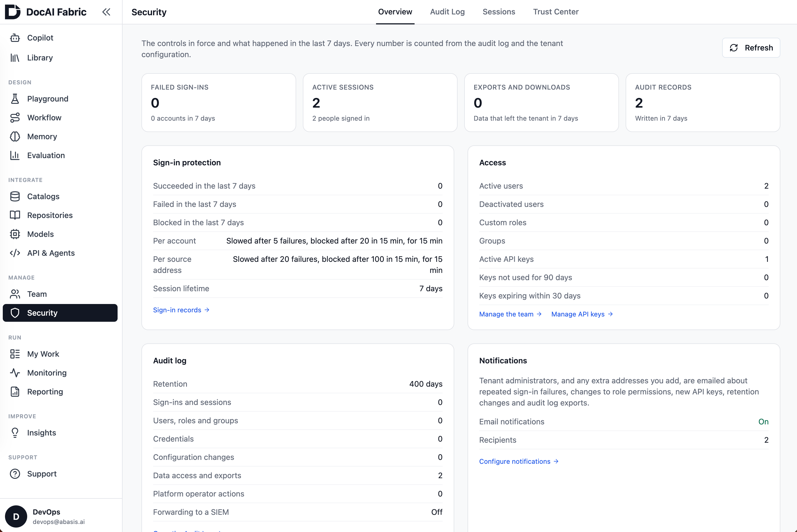This screenshot has width=797, height=532.
Task: Switch to the Sessions tab
Action: 499,12
